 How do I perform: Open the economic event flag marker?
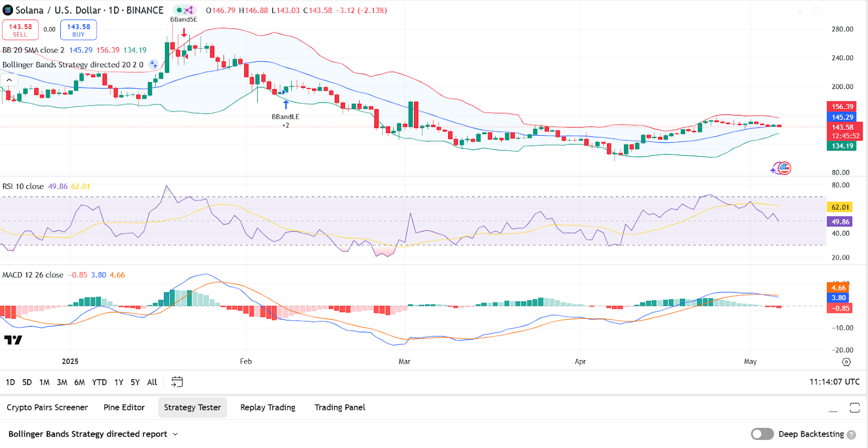(784, 168)
